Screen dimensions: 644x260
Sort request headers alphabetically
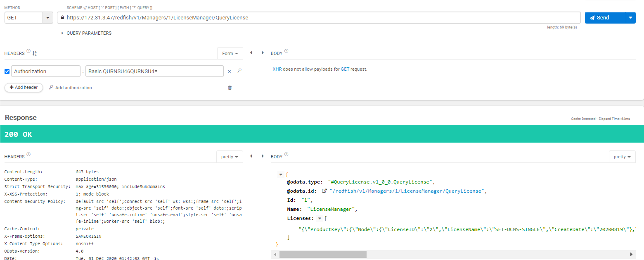[x=35, y=53]
